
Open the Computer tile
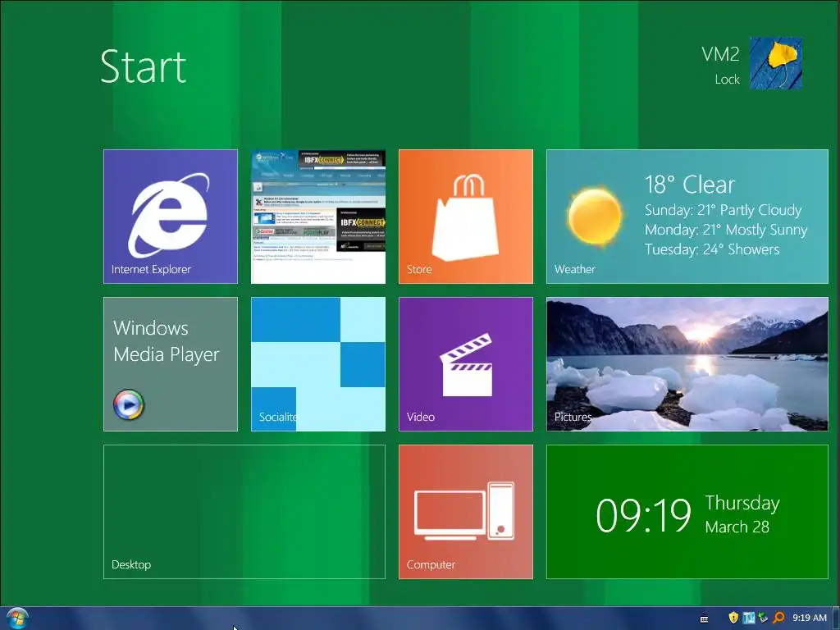pyautogui.click(x=466, y=512)
